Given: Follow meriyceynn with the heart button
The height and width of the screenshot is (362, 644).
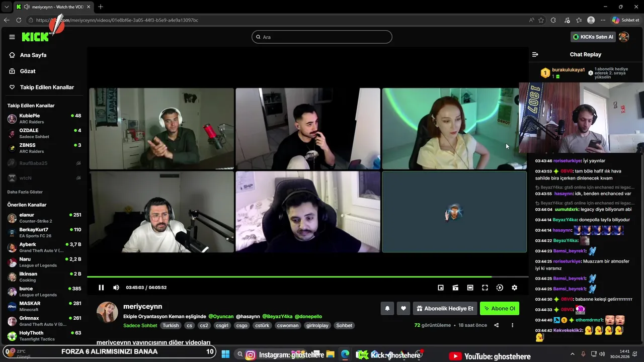Looking at the screenshot, I should point(404,309).
